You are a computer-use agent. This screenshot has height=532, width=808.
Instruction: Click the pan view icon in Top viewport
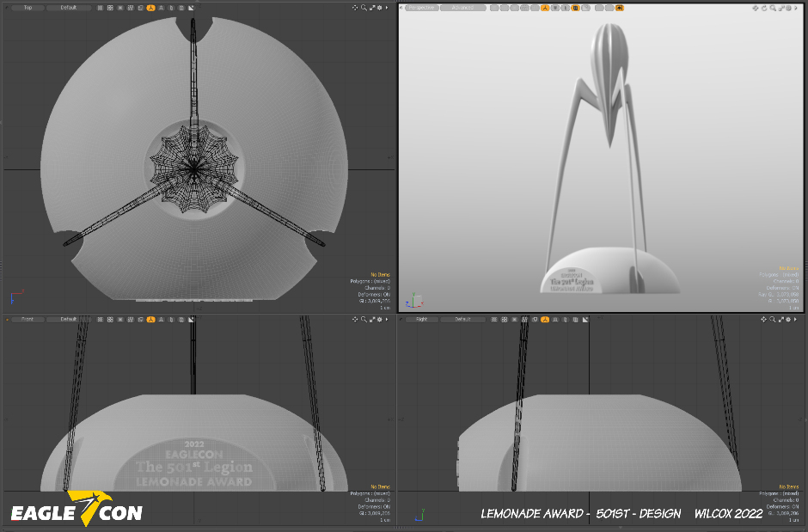[356, 8]
